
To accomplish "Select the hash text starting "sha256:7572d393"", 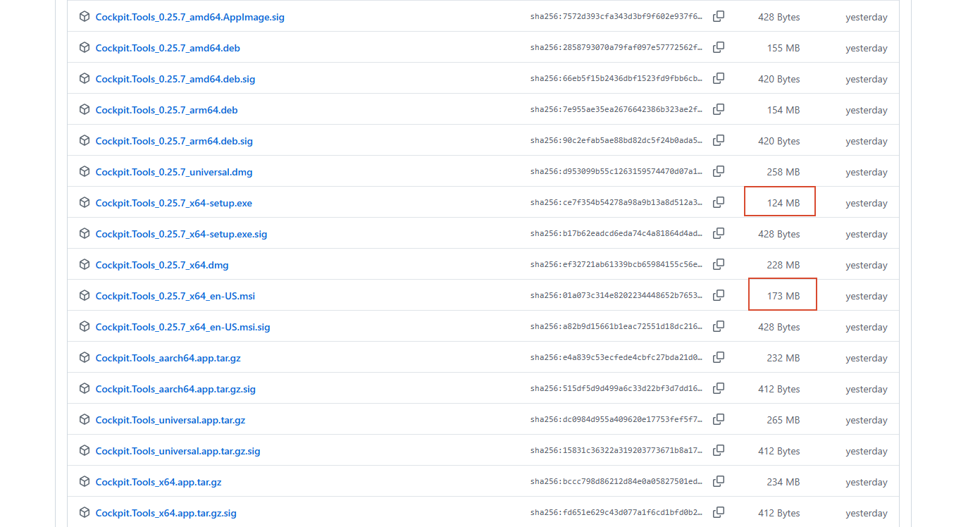I will click(x=616, y=17).
